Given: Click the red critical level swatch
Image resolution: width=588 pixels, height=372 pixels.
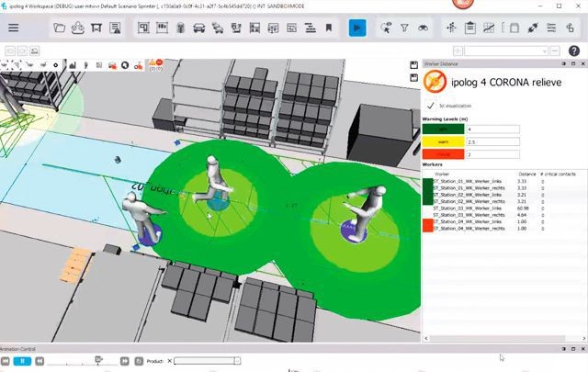Looking at the screenshot, I should coord(443,154).
